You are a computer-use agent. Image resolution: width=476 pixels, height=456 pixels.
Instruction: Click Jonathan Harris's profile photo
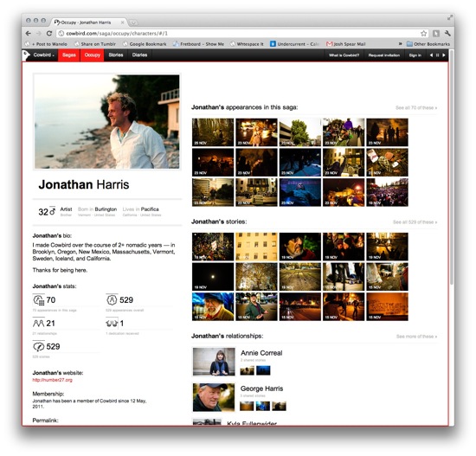[106, 121]
